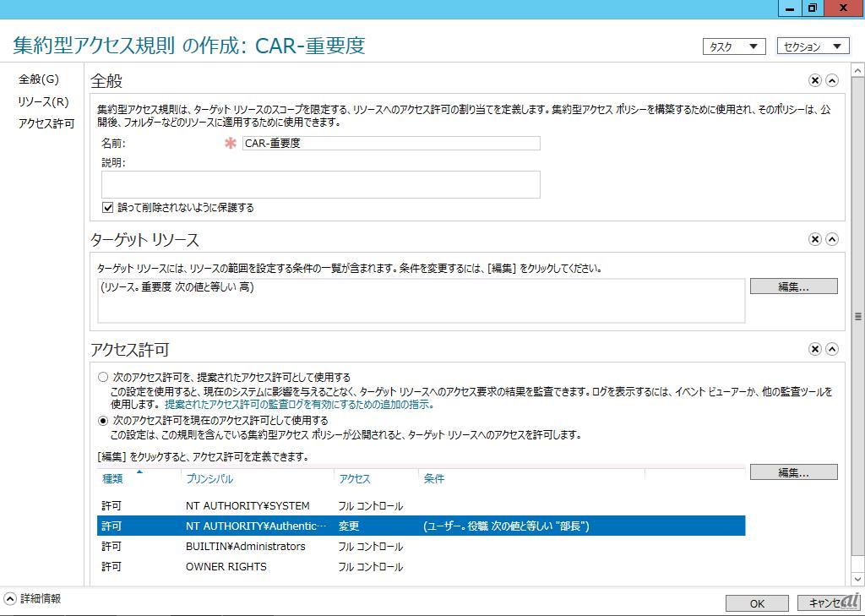The width and height of the screenshot is (865, 616).
Task: Close the 全般 section with X icon
Action: (x=814, y=80)
